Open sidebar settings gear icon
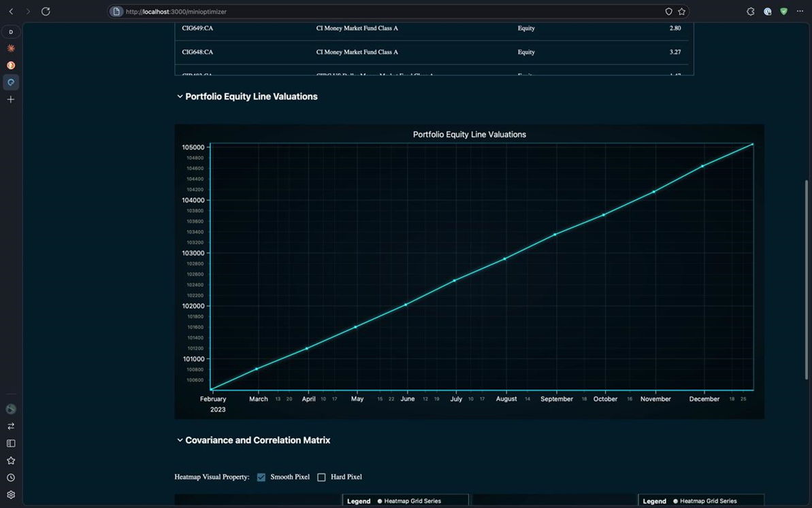This screenshot has width=812, height=508. [x=11, y=495]
